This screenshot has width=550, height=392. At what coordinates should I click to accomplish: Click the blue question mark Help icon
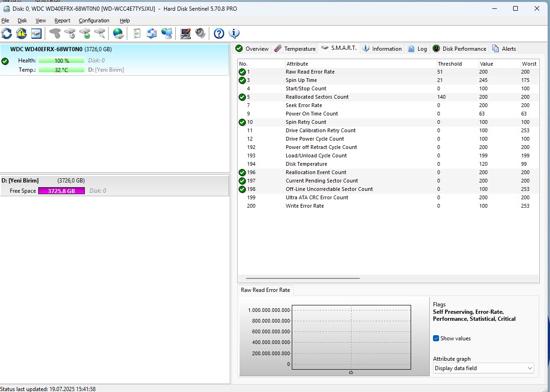(219, 34)
